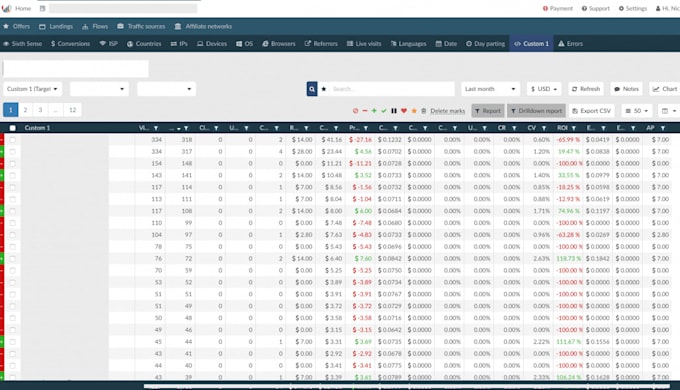Open the Traffic sources menu
The height and width of the screenshot is (390, 680).
(141, 26)
